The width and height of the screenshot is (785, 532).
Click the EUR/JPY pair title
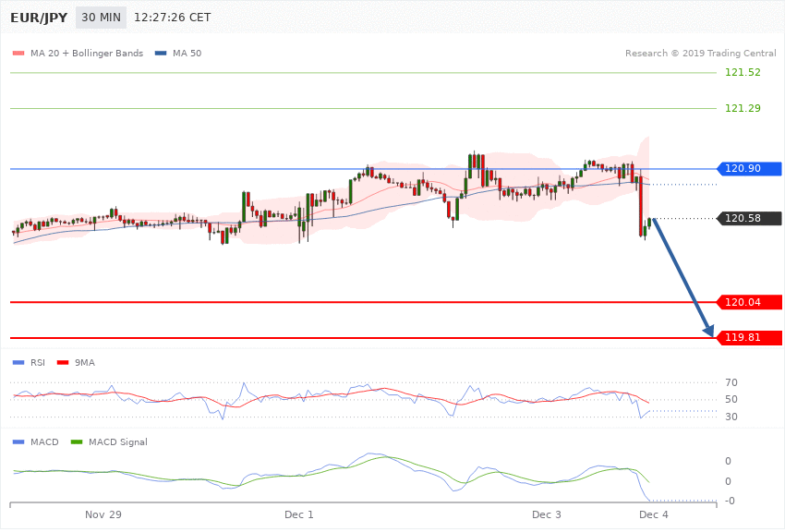tap(39, 18)
